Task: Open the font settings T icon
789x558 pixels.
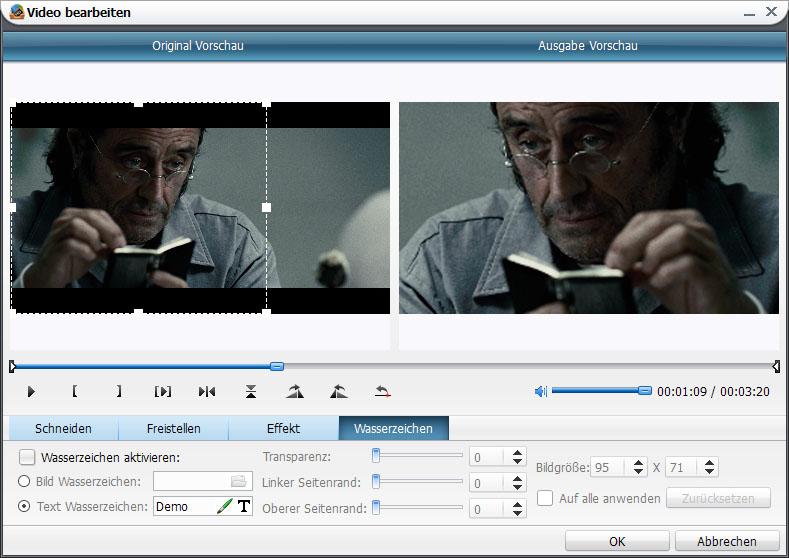Action: (x=243, y=507)
